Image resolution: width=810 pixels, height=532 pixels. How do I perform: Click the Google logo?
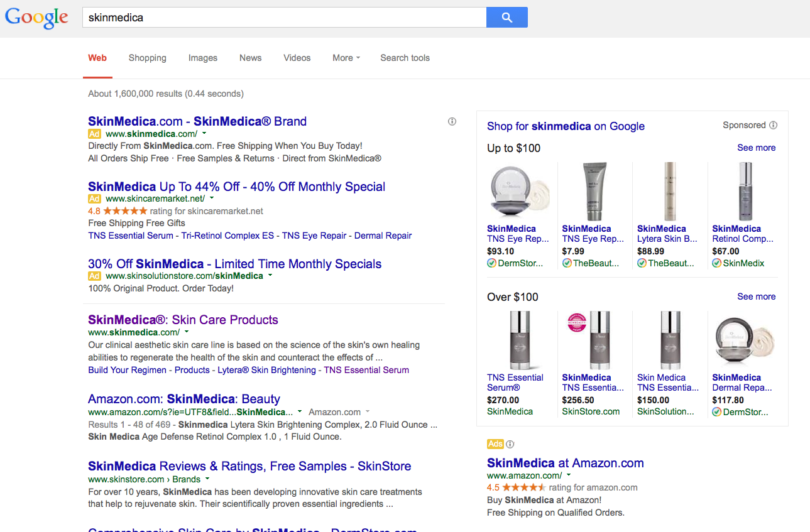click(36, 18)
